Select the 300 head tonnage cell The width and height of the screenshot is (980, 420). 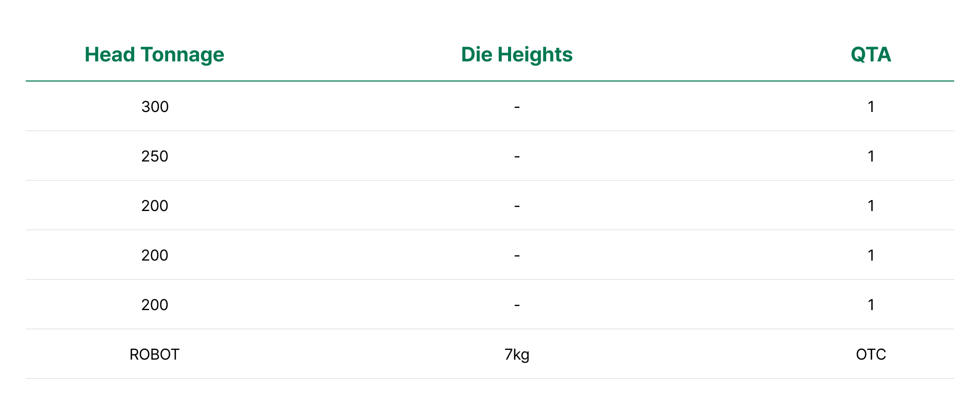tap(155, 107)
